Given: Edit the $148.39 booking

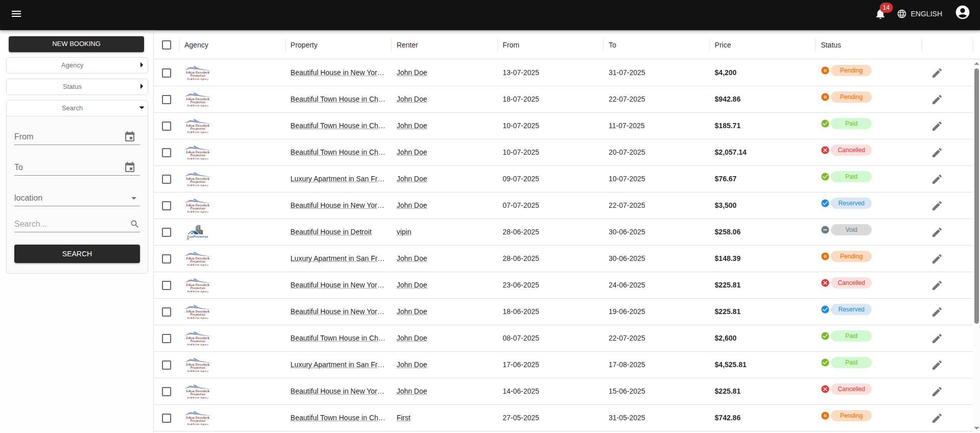Looking at the screenshot, I should [937, 259].
